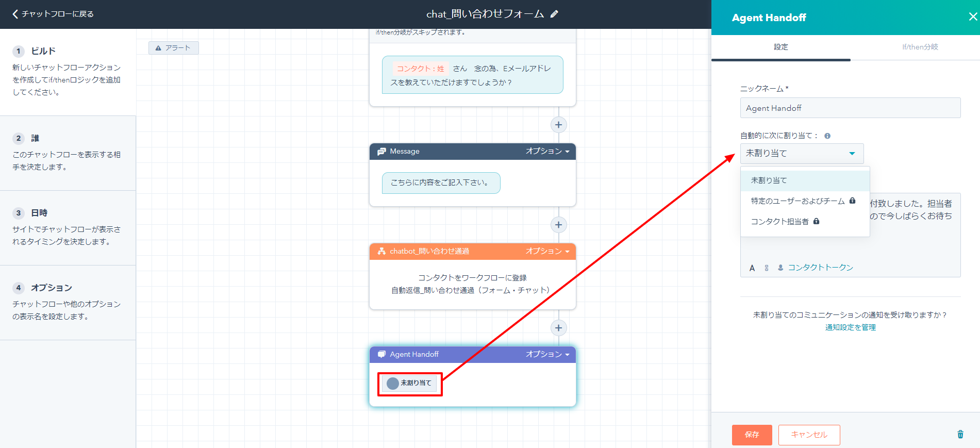980x448 pixels.
Task: Open the 未割り当て assignment dropdown
Action: (801, 154)
